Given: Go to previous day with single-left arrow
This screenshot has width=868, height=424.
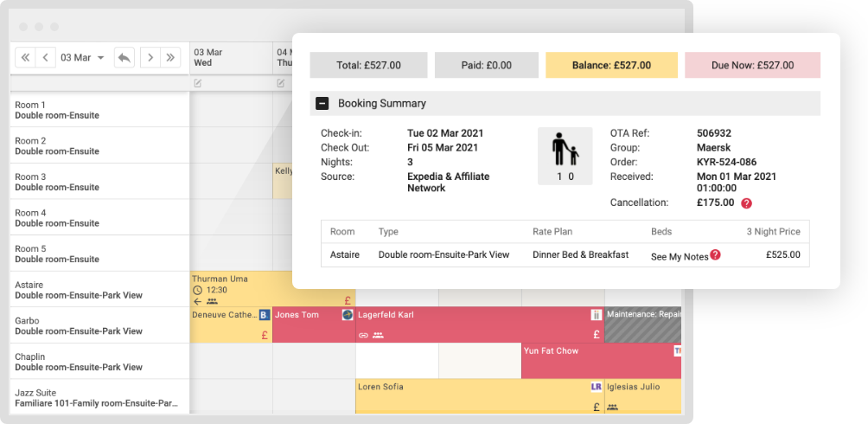Looking at the screenshot, I should (46, 58).
